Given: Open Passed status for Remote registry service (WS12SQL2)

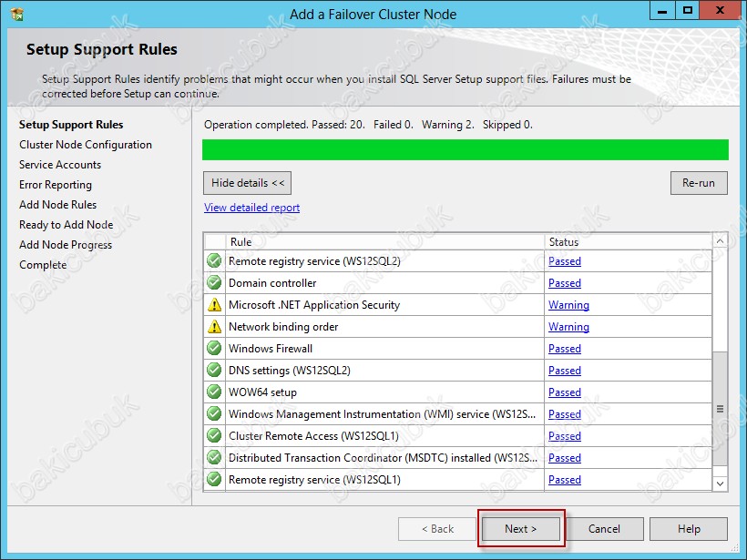Looking at the screenshot, I should pyautogui.click(x=565, y=261).
